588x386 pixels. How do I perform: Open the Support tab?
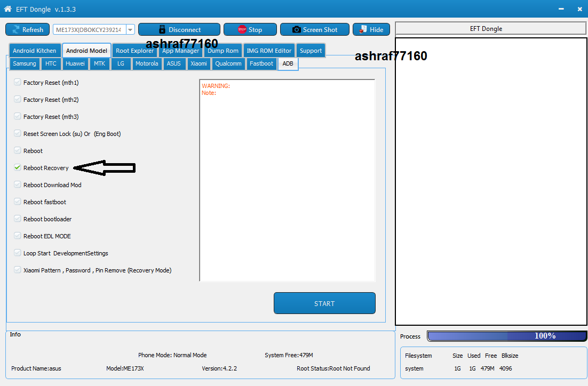311,51
